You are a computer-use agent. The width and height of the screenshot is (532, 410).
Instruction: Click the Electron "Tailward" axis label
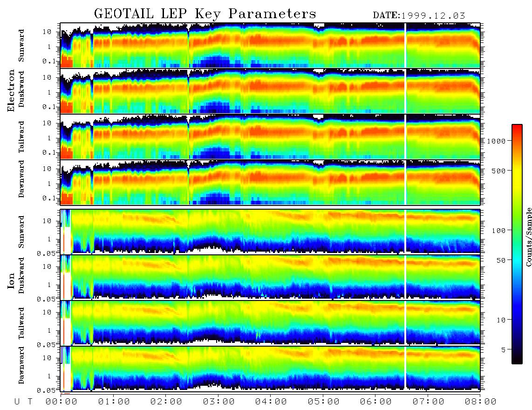21,137
